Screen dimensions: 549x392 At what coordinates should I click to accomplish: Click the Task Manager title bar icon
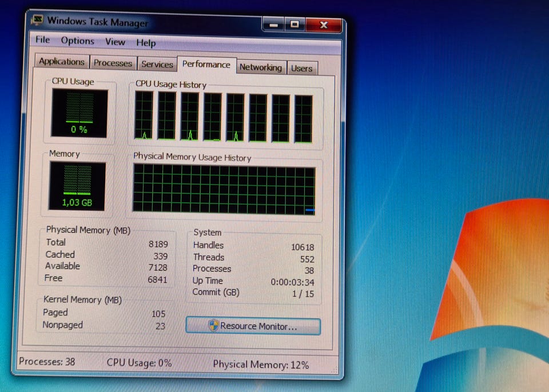[x=37, y=19]
